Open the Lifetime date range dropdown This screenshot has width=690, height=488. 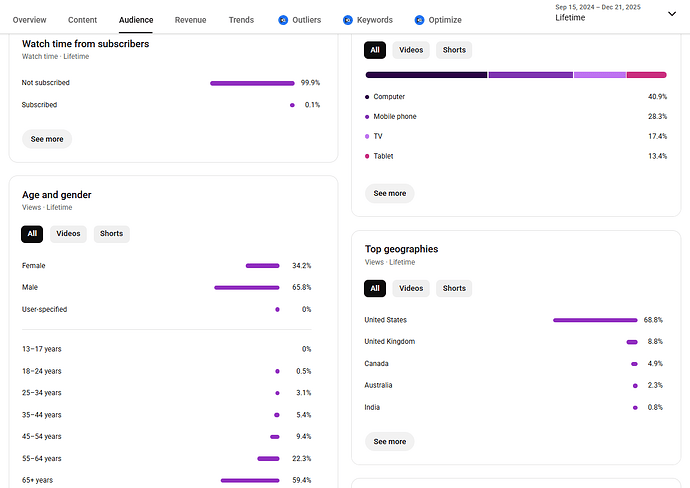click(x=670, y=14)
